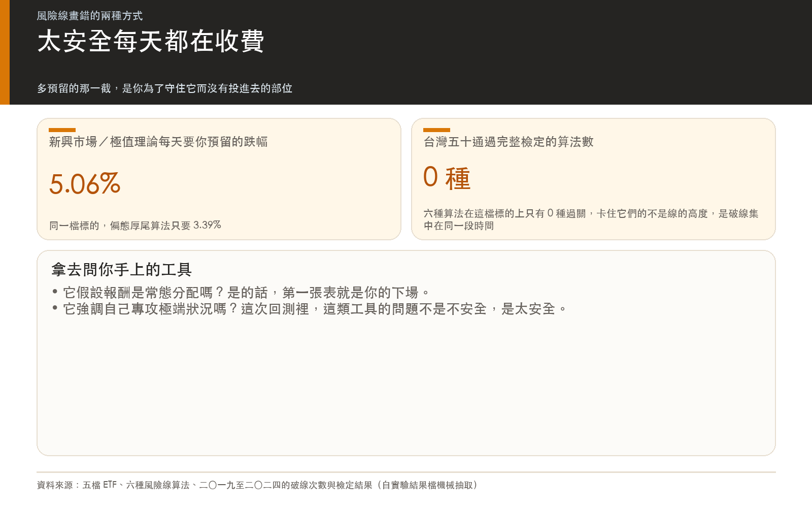Click the description starting 六種算法在這檔標的上

click(591, 219)
